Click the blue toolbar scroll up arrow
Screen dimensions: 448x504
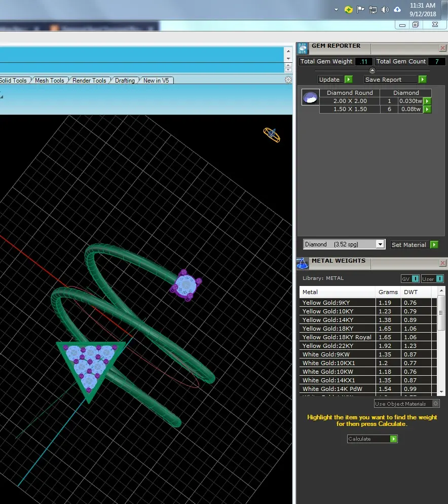[288, 51]
